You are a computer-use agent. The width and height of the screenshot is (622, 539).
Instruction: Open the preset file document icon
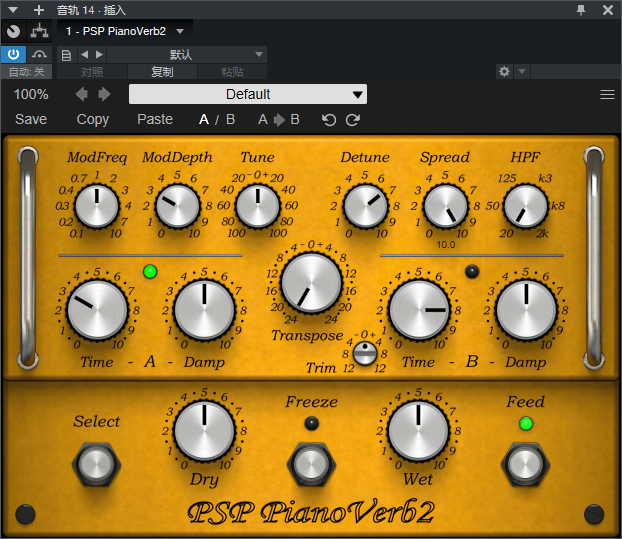[x=66, y=55]
